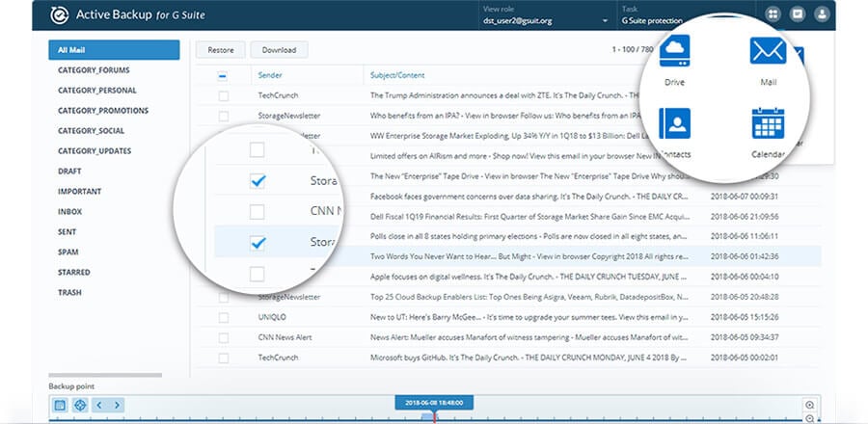Click the Download button
This screenshot has height=424, width=868.
point(279,50)
